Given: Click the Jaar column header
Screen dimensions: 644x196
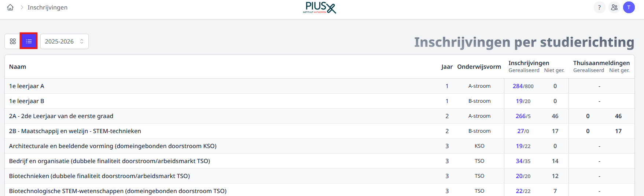Looking at the screenshot, I should pyautogui.click(x=447, y=67).
